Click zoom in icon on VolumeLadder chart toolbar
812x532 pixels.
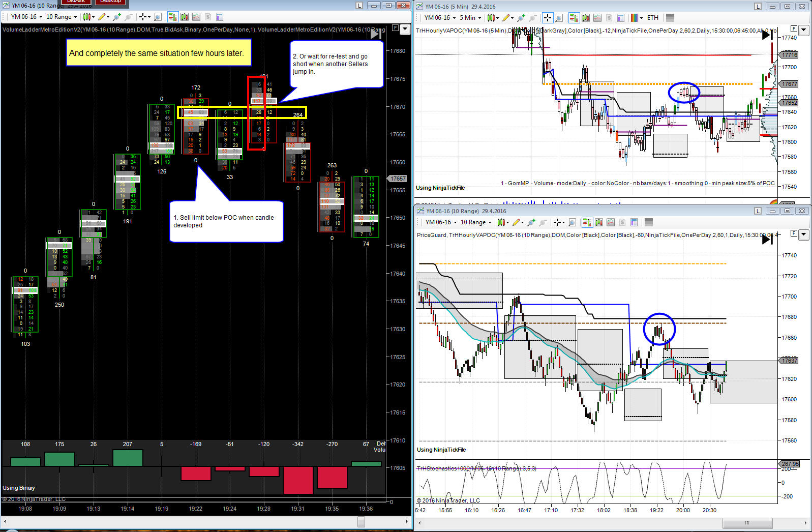(x=117, y=17)
